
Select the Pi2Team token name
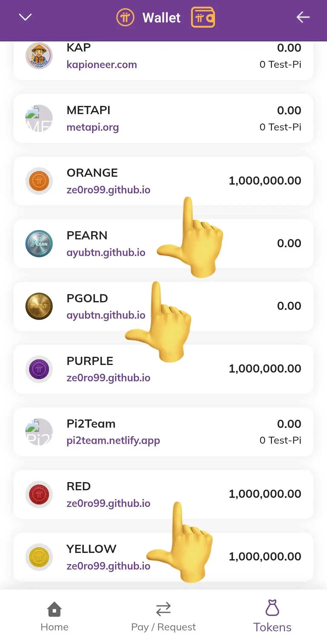[x=91, y=424]
